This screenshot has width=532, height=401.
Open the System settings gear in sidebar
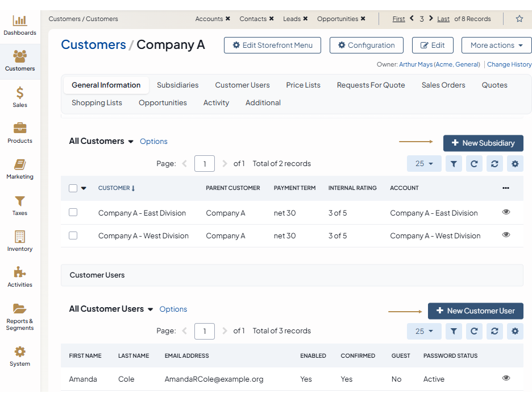click(20, 356)
